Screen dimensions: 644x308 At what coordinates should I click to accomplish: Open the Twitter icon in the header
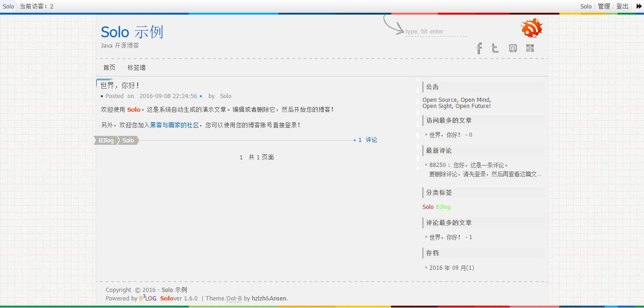point(495,48)
